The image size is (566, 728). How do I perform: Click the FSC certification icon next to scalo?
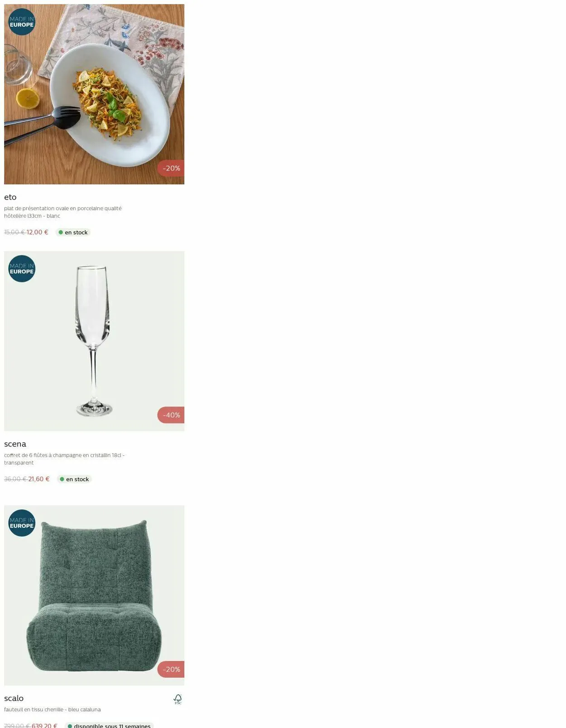point(178,699)
